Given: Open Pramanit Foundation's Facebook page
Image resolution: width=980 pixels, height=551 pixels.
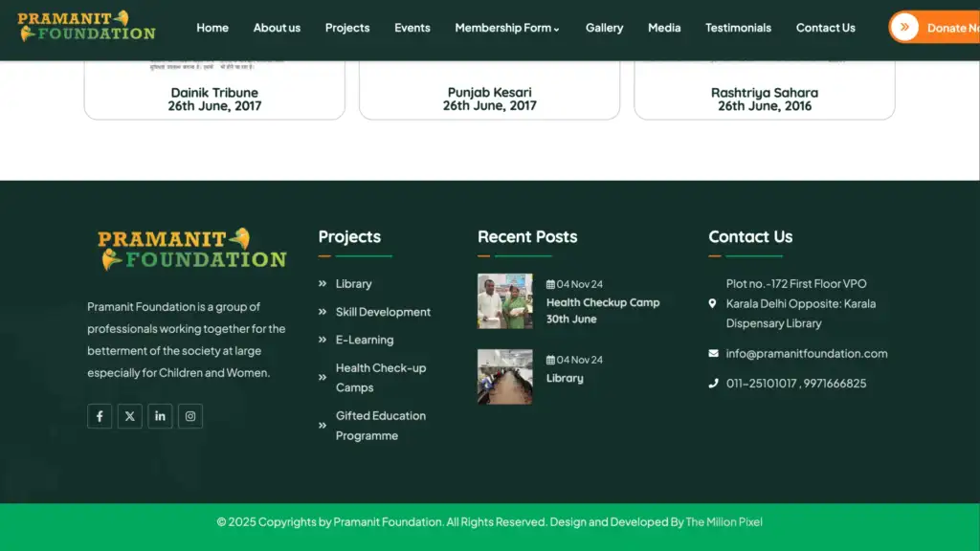Looking at the screenshot, I should 99,415.
